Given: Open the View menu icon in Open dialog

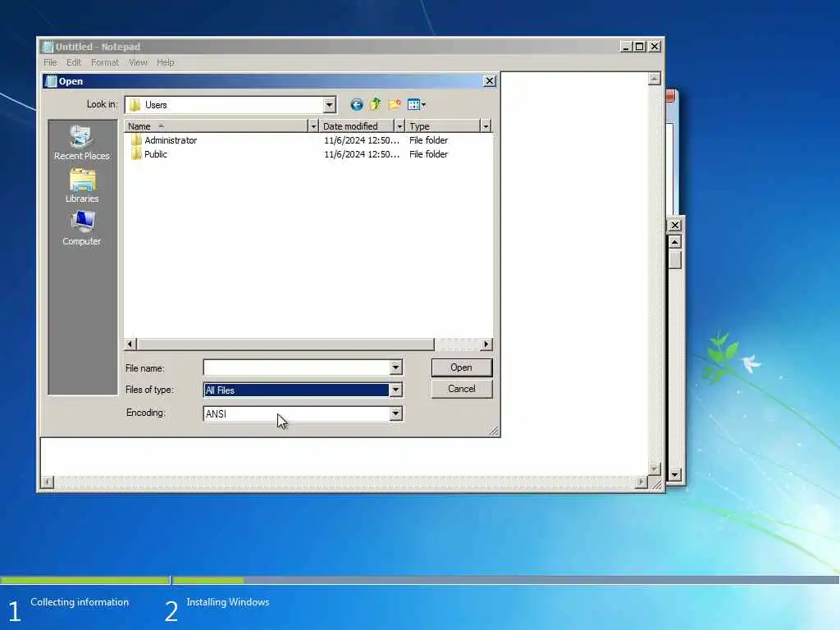Looking at the screenshot, I should [416, 104].
